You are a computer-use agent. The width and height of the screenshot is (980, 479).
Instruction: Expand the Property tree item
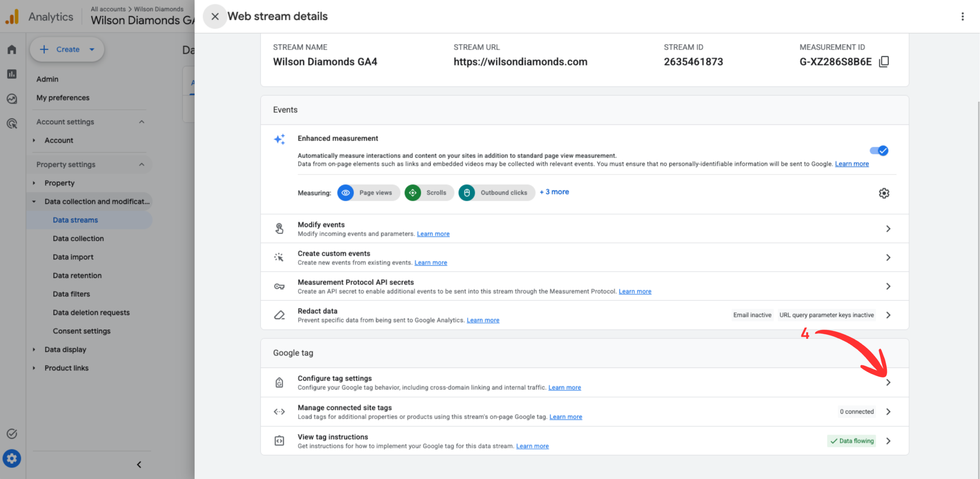(34, 183)
